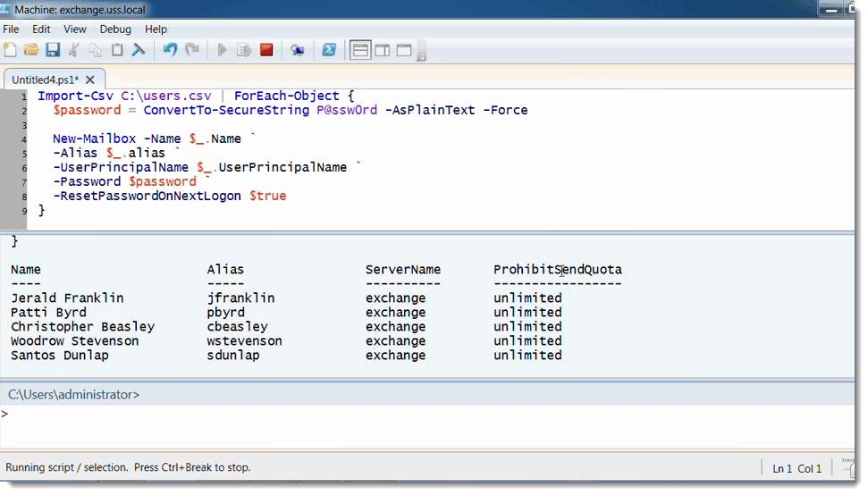Click Ln 1 Col 1 status indicator
The height and width of the screenshot is (495, 868).
(797, 468)
